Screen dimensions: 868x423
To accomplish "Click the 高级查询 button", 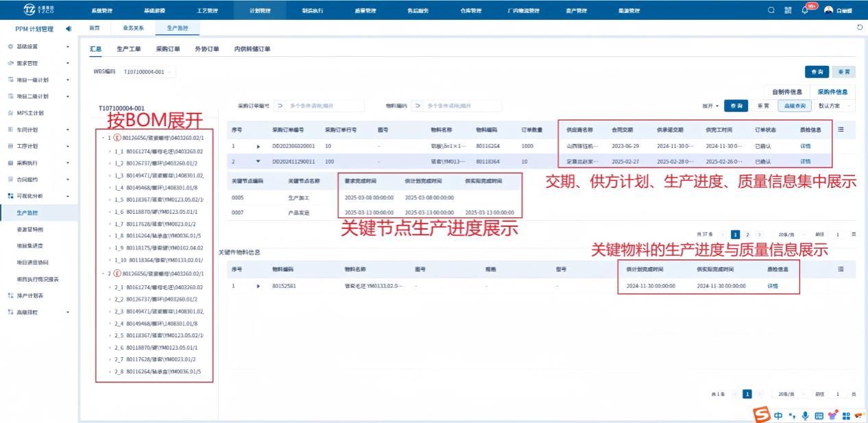I will coord(795,106).
